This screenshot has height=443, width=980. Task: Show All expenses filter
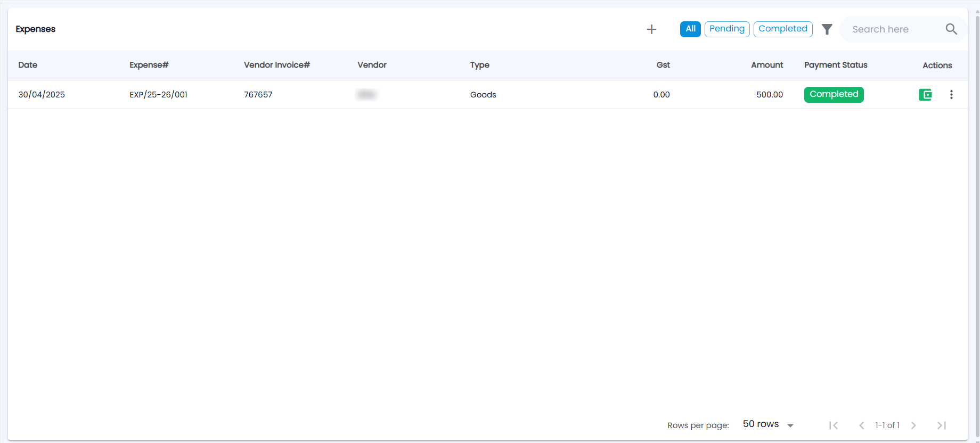690,29
